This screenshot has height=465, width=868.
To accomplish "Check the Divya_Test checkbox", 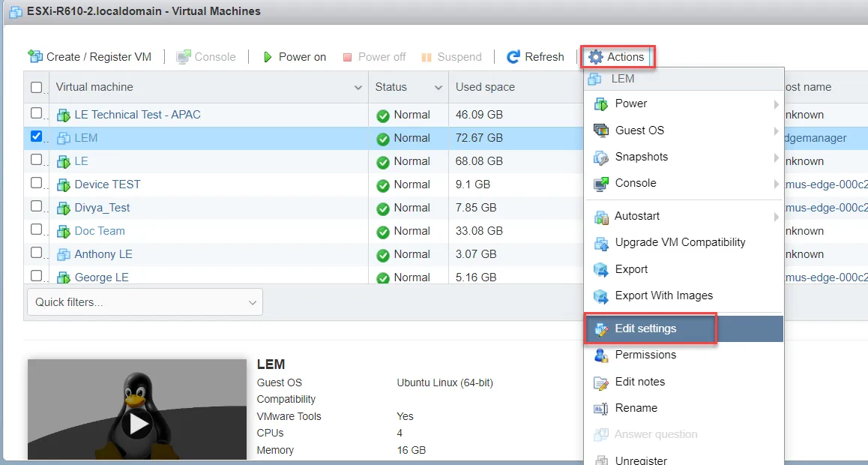I will (36, 206).
